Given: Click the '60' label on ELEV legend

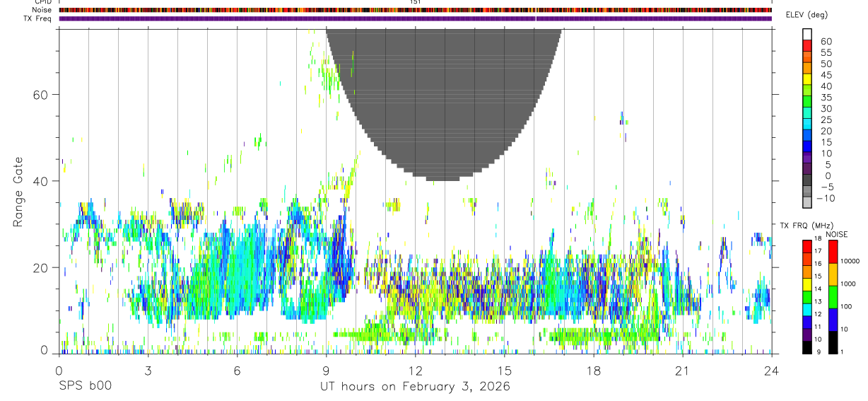Looking at the screenshot, I should [x=826, y=41].
